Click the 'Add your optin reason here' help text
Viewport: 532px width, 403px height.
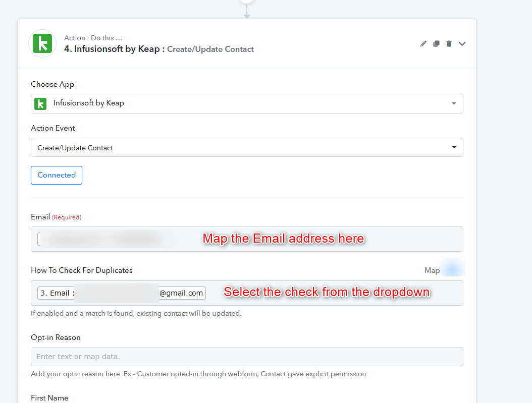pos(198,374)
